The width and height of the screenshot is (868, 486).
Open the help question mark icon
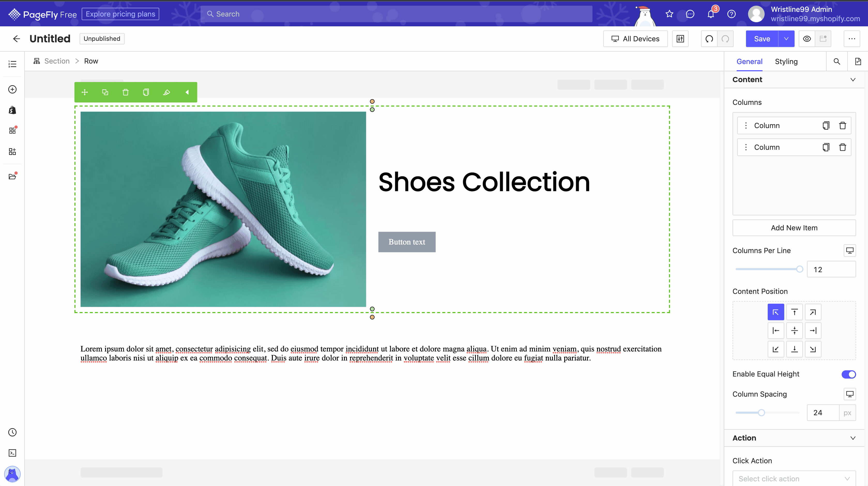click(x=732, y=14)
